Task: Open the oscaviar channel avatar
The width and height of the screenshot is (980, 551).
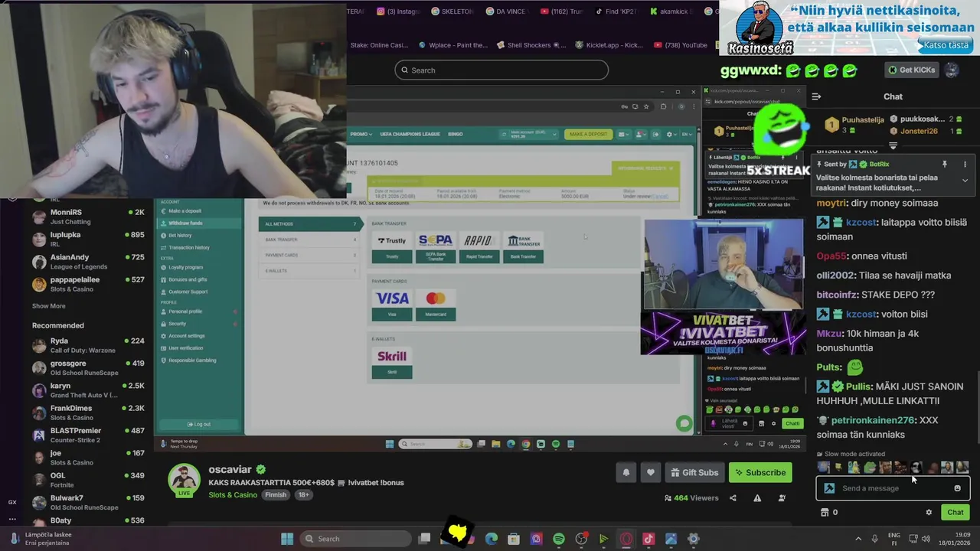Action: click(x=184, y=481)
